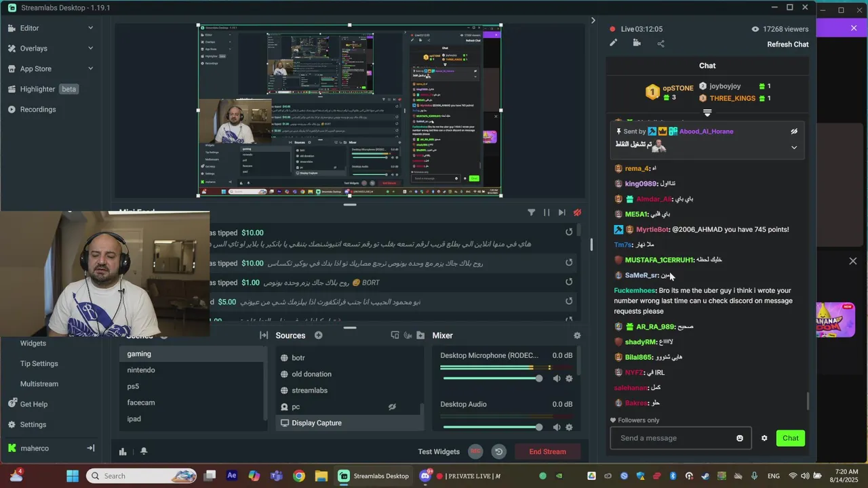
Task: Replay the first $10.00 tip alert
Action: point(569,232)
